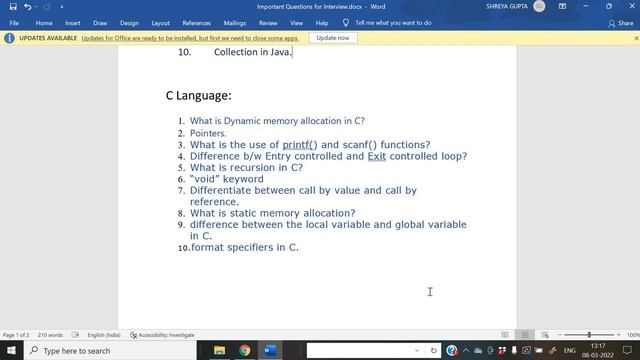Switch to the View tab
Screen dimensions: 640x360
[296, 23]
